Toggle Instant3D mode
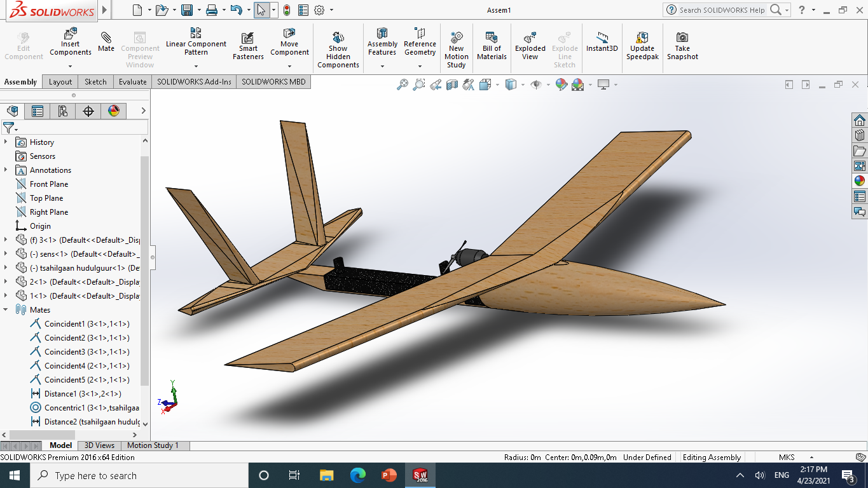Image resolution: width=868 pixels, height=488 pixels. 601,43
